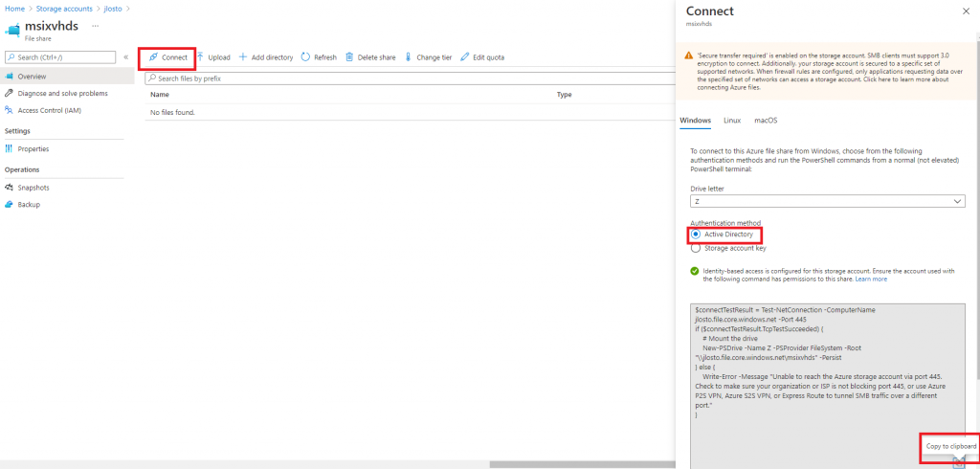Click the Name column header
Screen dimensions: 980x469
coord(160,95)
